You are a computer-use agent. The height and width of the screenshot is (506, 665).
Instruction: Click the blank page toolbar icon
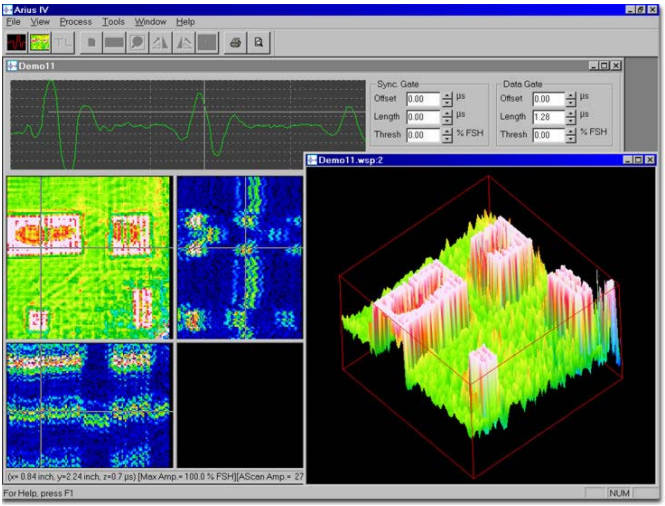tap(91, 42)
